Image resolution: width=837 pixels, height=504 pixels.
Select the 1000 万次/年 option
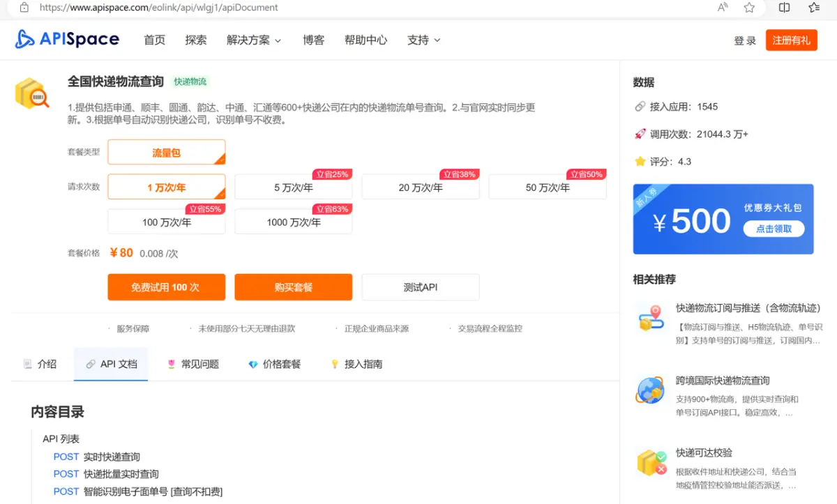point(293,222)
